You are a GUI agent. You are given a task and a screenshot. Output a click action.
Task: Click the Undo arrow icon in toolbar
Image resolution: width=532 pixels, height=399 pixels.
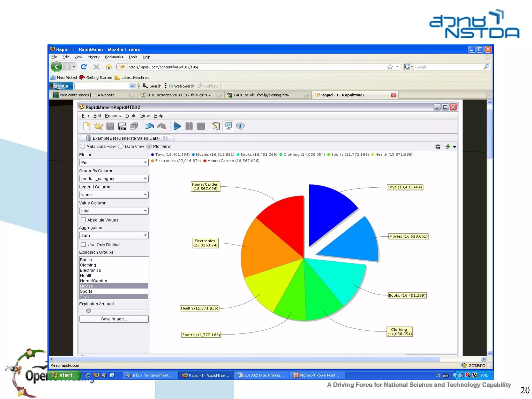150,126
